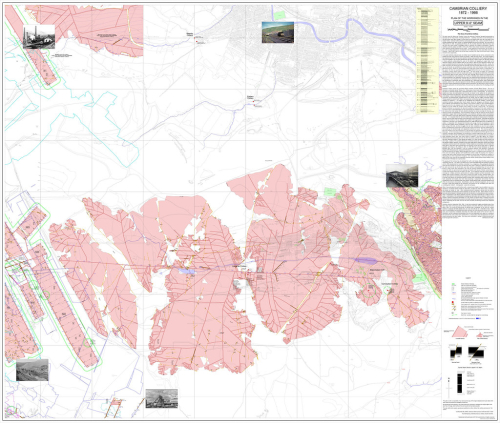Select the boxed Upper 6'6" Seam heading
Viewport: 500px width, 423px height.
467,23
